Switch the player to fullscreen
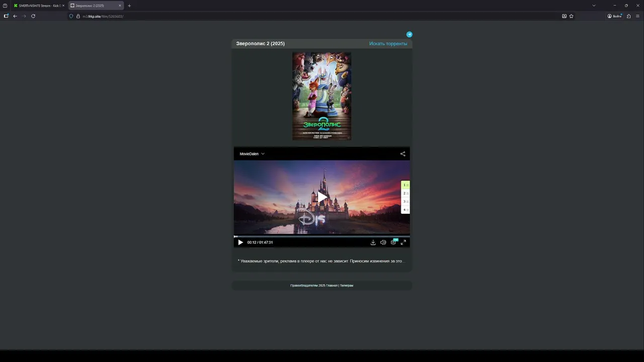This screenshot has width=644, height=362. (x=403, y=242)
